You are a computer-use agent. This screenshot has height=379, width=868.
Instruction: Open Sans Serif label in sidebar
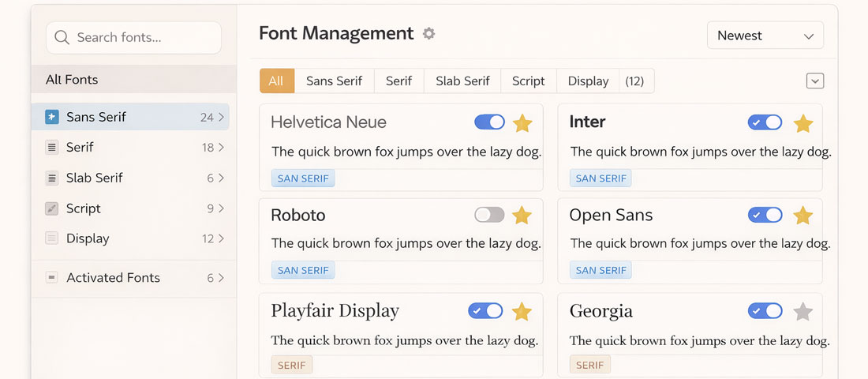pos(96,117)
